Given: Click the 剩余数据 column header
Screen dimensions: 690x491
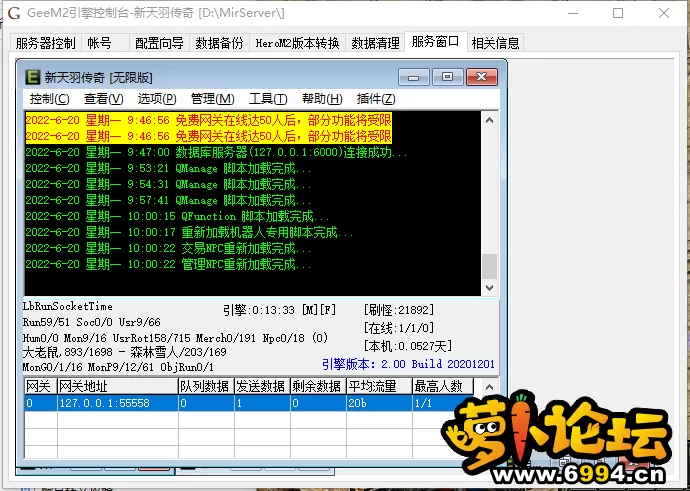Looking at the screenshot, I should 318,387.
